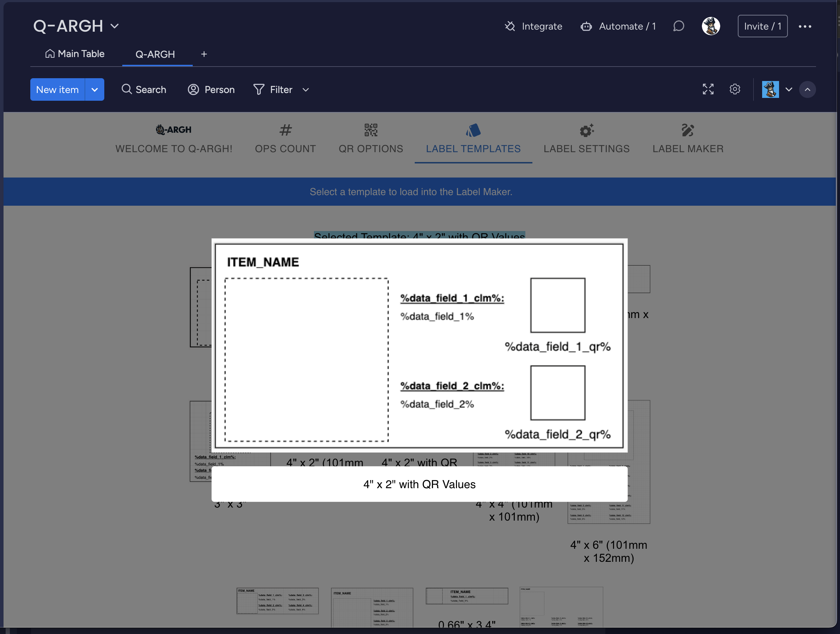Click the Integrate label
Screen dimensions: 840x634
point(542,26)
